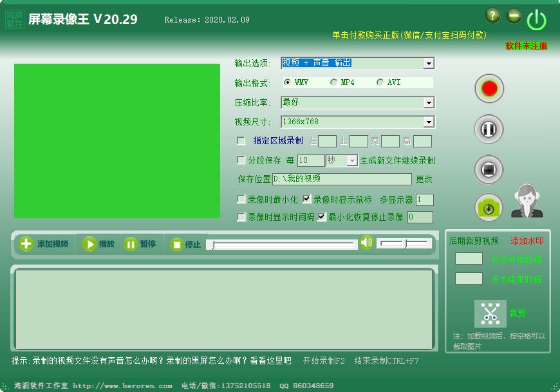Click the 高 region input field
This screenshot has height=392, width=560.
[422, 142]
